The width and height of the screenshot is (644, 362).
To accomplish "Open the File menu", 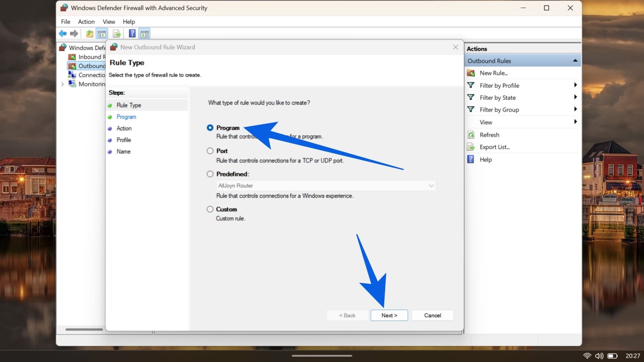I will pos(66,22).
